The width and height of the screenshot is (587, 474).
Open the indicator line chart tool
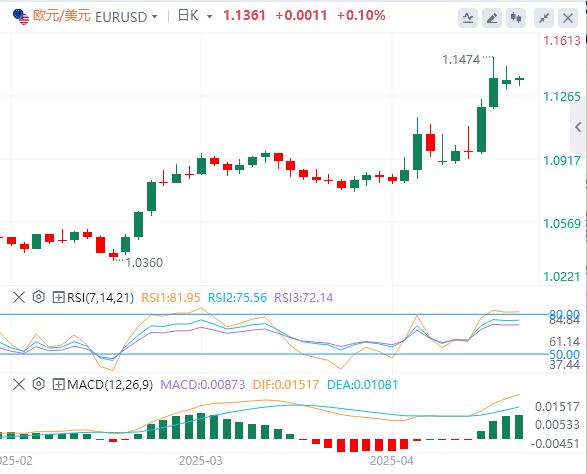click(468, 18)
